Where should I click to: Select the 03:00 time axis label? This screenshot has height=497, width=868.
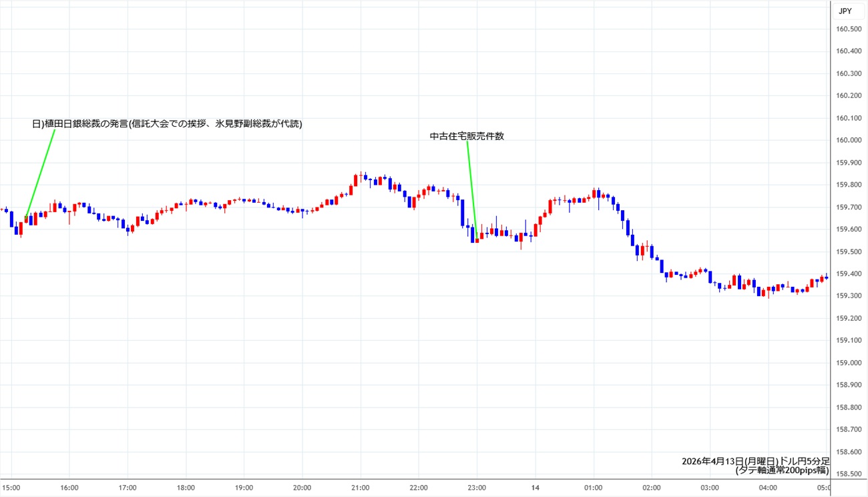point(709,488)
